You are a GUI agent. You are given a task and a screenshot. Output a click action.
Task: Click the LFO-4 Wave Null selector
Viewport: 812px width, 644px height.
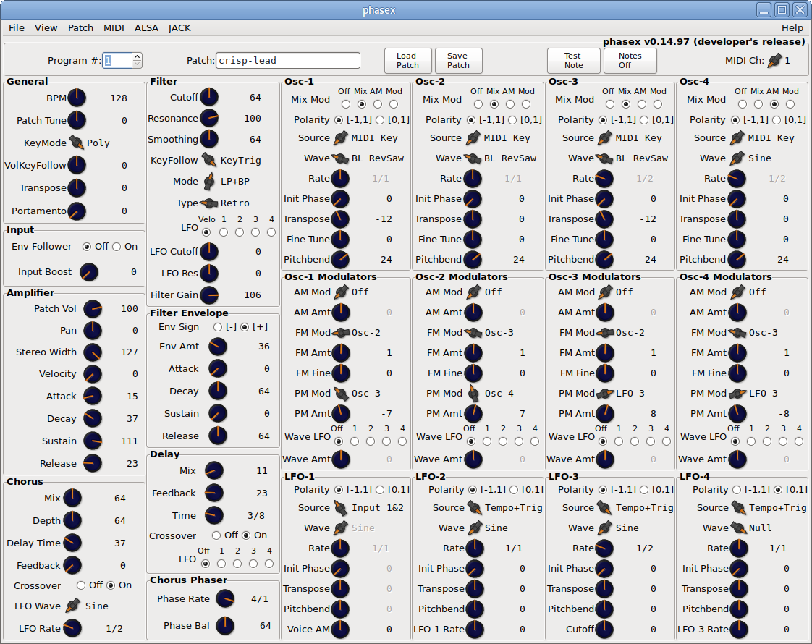pyautogui.click(x=739, y=528)
